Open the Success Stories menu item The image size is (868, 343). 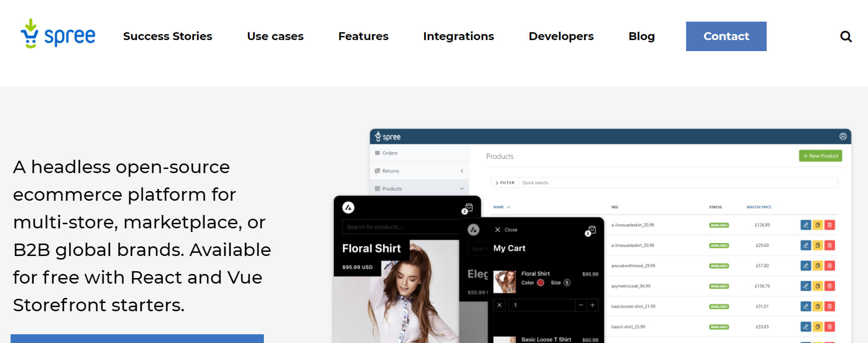pos(168,36)
